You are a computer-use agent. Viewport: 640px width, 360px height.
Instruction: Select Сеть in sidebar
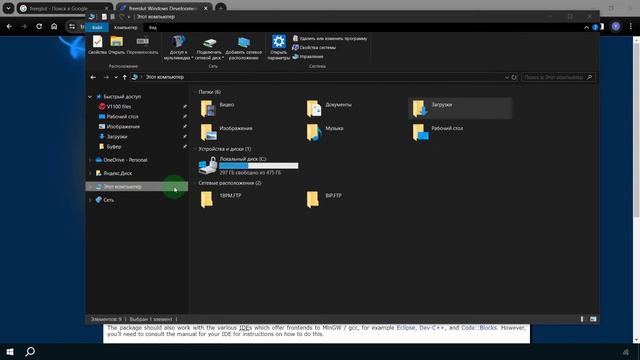pos(108,200)
